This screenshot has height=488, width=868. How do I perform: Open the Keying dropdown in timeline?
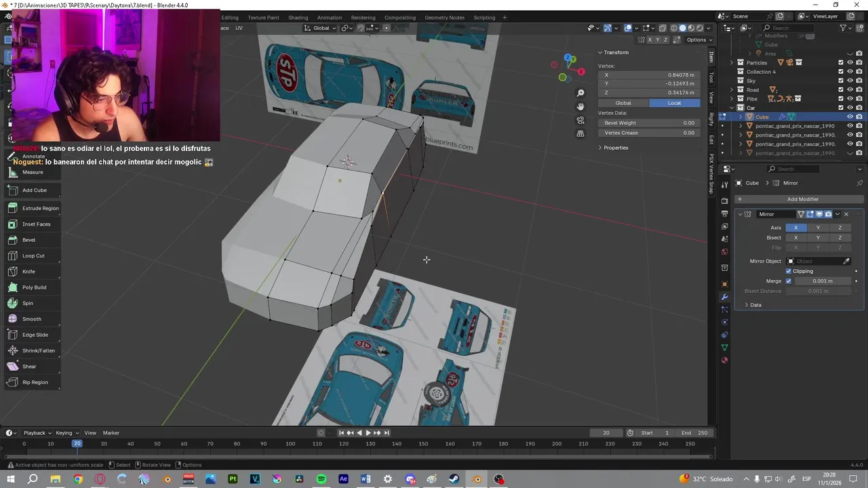pos(66,433)
